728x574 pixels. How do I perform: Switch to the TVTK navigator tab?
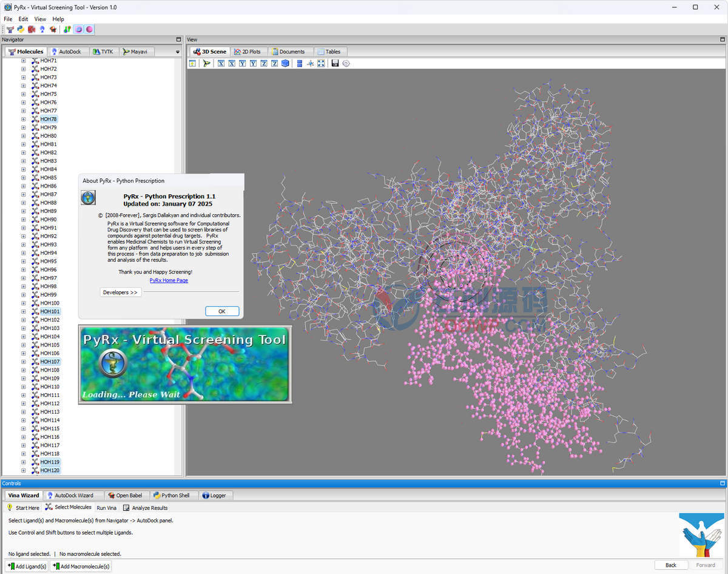[x=104, y=52]
